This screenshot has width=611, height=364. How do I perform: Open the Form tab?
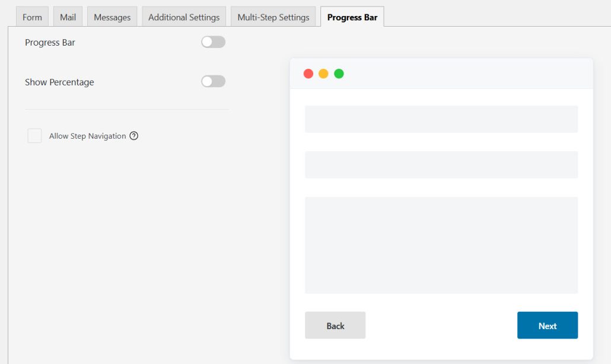[x=32, y=17]
